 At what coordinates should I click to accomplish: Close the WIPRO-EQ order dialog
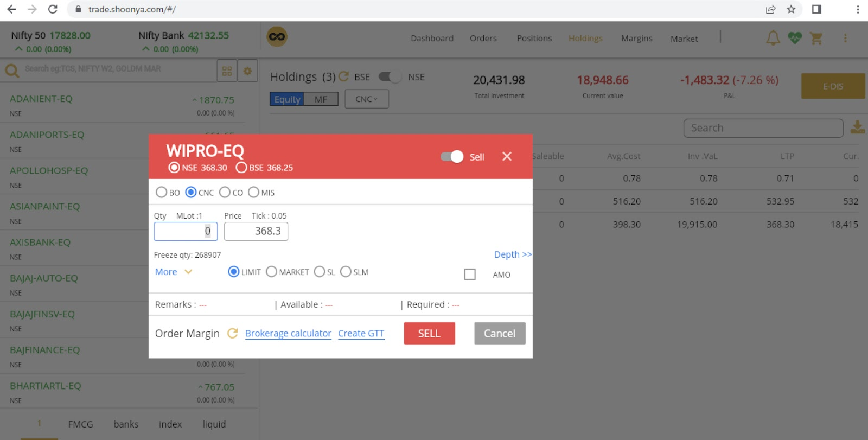[x=507, y=156]
